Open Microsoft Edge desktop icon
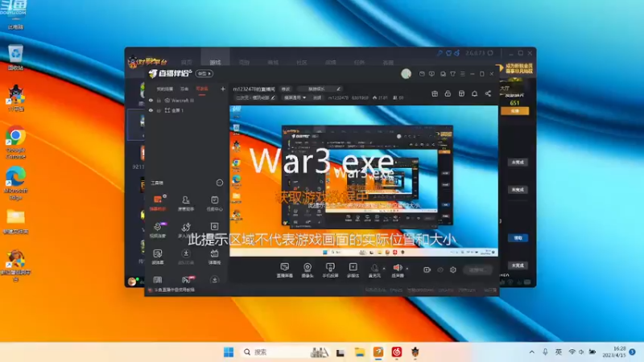Viewport: 644px width, 362px height. [15, 183]
